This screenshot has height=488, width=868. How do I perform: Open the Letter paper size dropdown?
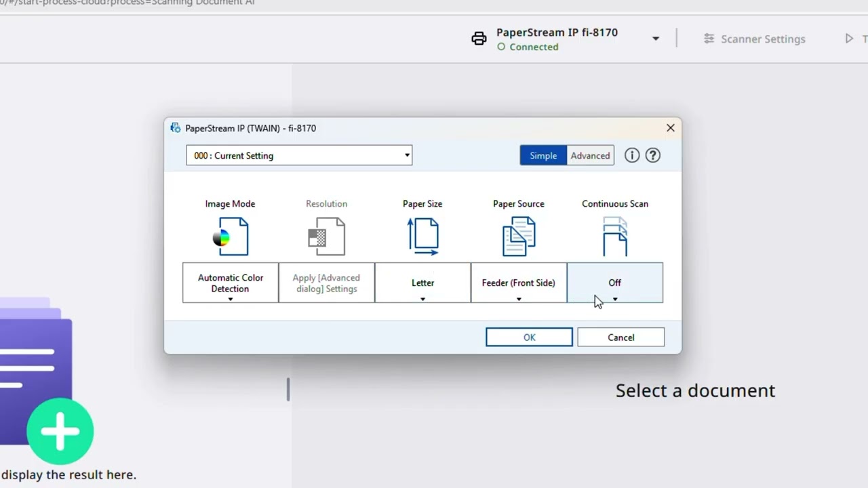[422, 283]
